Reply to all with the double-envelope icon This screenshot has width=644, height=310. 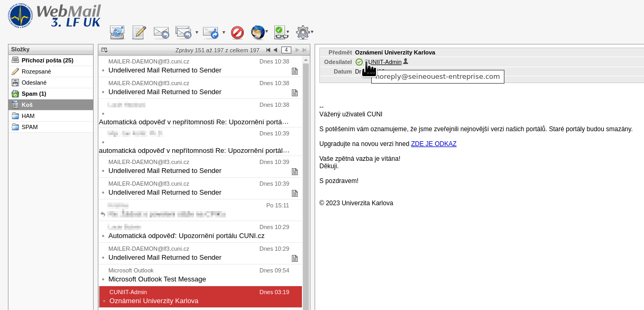183,32
